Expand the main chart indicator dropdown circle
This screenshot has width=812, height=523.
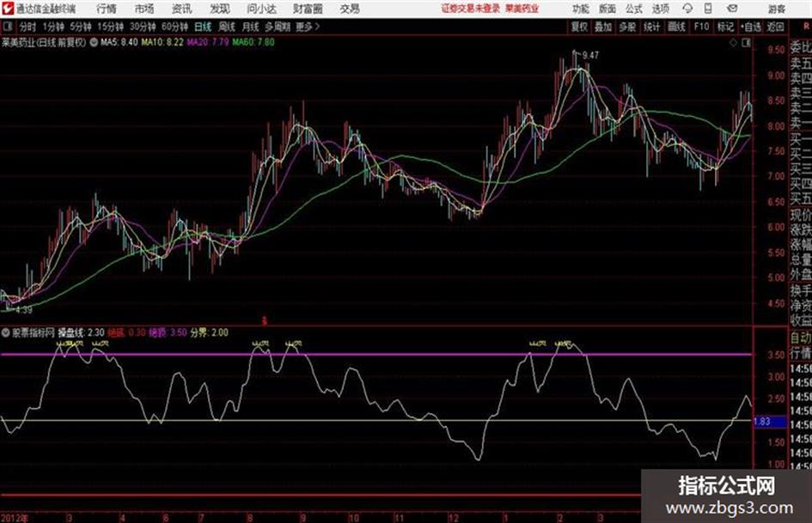[x=94, y=42]
